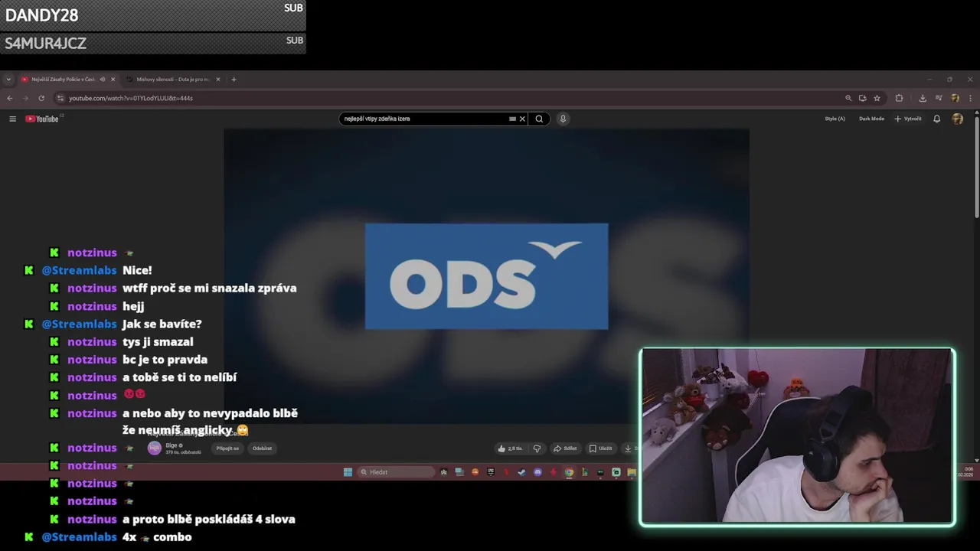Screen dimensions: 980x551
Task: Open the Bige channel avatar
Action: 155,448
